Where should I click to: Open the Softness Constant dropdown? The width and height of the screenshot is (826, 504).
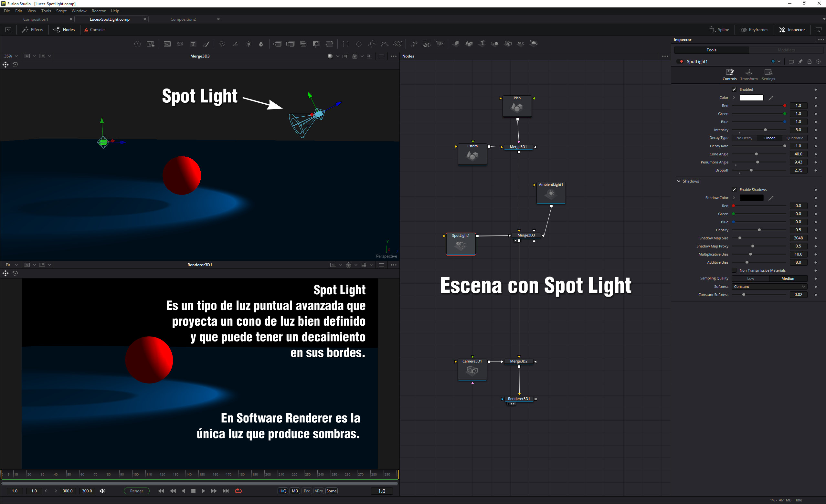click(x=769, y=287)
